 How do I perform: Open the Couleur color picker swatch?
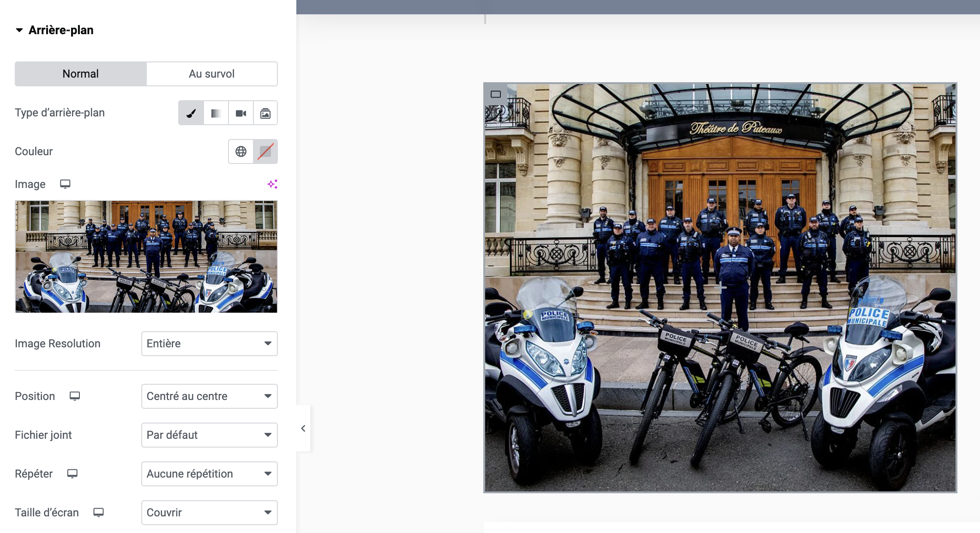coord(265,151)
